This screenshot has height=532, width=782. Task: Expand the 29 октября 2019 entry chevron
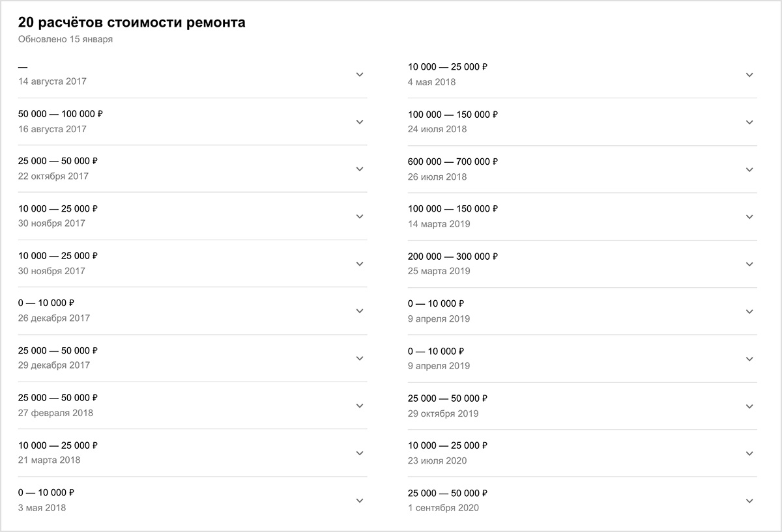click(749, 406)
